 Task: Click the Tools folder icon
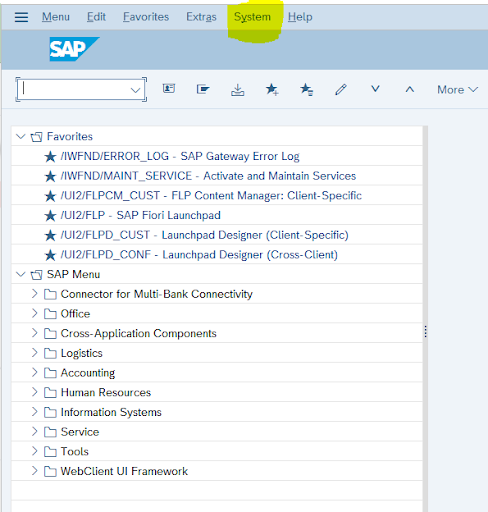click(50, 452)
